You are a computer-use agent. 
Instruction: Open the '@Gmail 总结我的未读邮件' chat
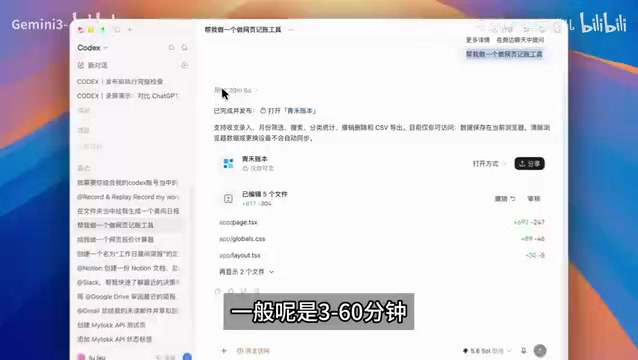click(127, 311)
